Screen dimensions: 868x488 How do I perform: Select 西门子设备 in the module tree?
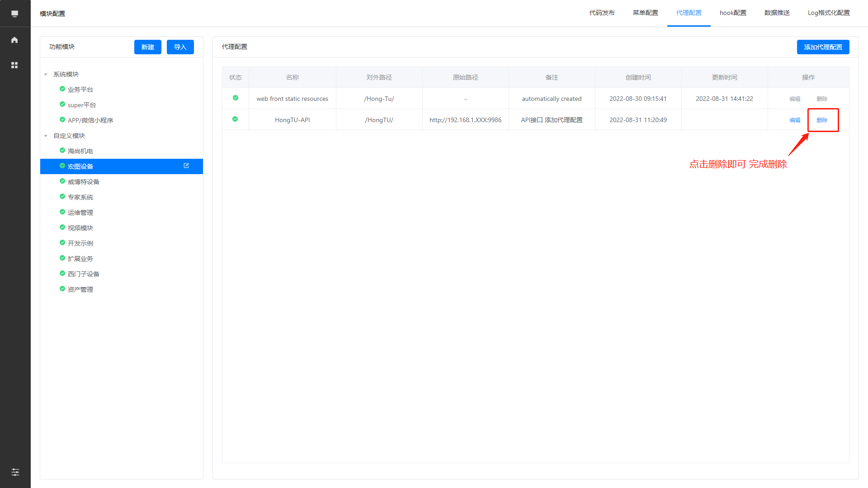click(x=84, y=274)
